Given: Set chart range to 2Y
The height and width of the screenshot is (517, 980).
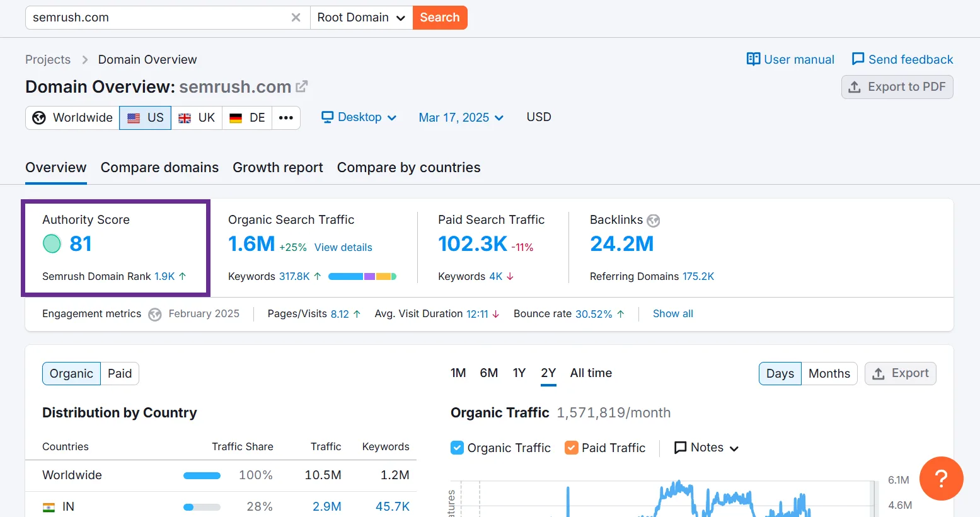Looking at the screenshot, I should tap(548, 373).
